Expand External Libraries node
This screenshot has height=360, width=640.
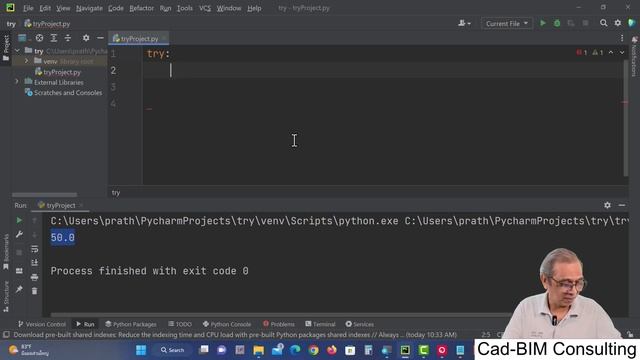[17, 82]
